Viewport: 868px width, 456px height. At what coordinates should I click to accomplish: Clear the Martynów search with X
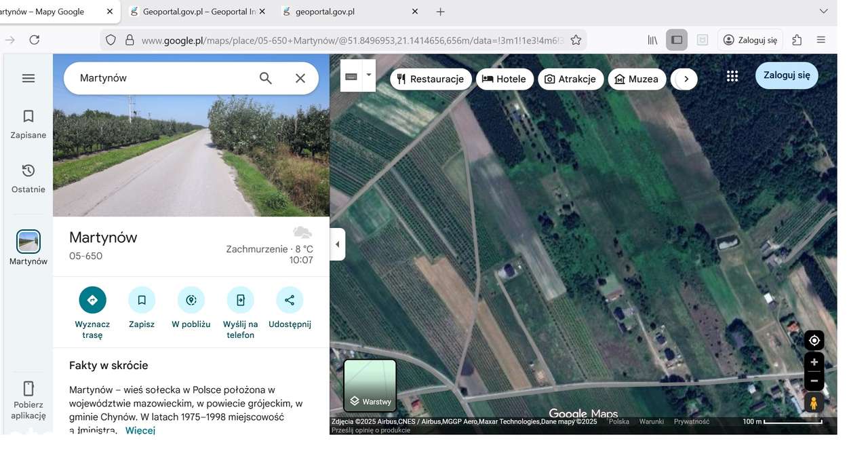coord(300,78)
